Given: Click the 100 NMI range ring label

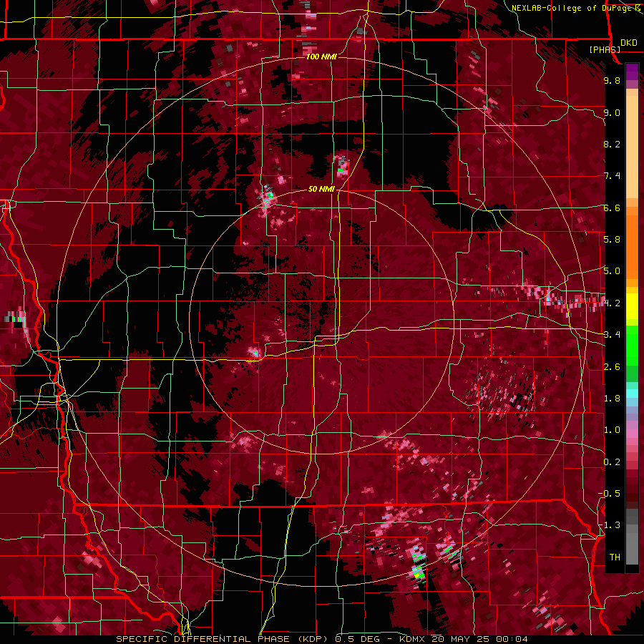Looking at the screenshot, I should coord(321,57).
